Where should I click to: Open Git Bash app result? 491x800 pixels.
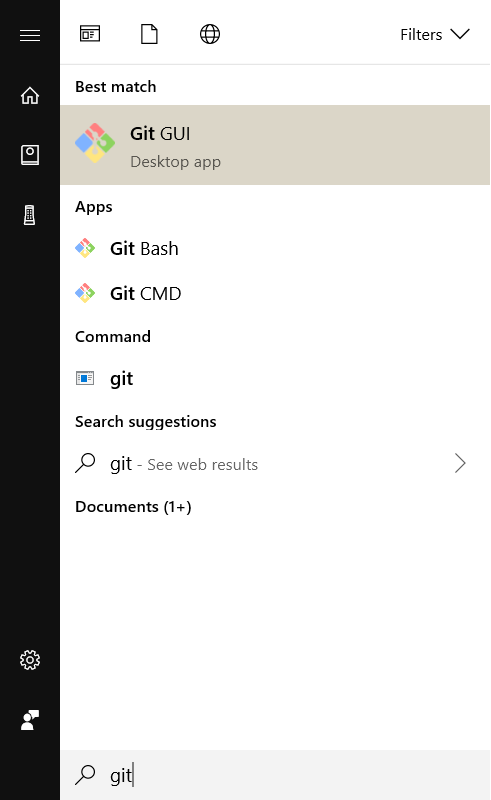click(x=275, y=248)
